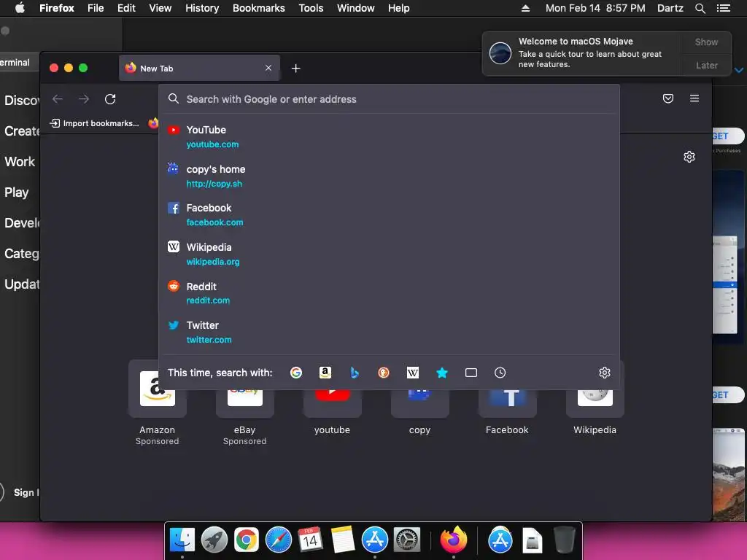Screen dimensions: 747x560
Task: Open the File menu
Action: [x=96, y=8]
